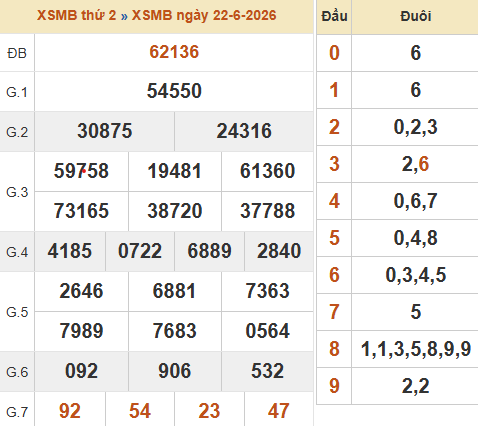478x426 pixels.
Task: Select the G.4 number 0722
Action: pos(140,251)
